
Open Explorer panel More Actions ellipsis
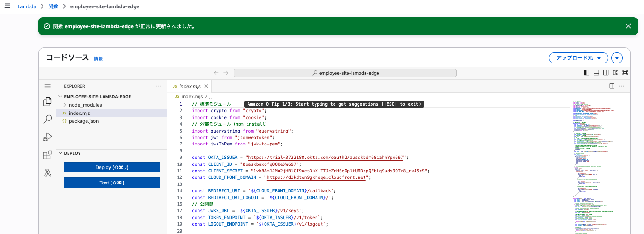tap(159, 86)
